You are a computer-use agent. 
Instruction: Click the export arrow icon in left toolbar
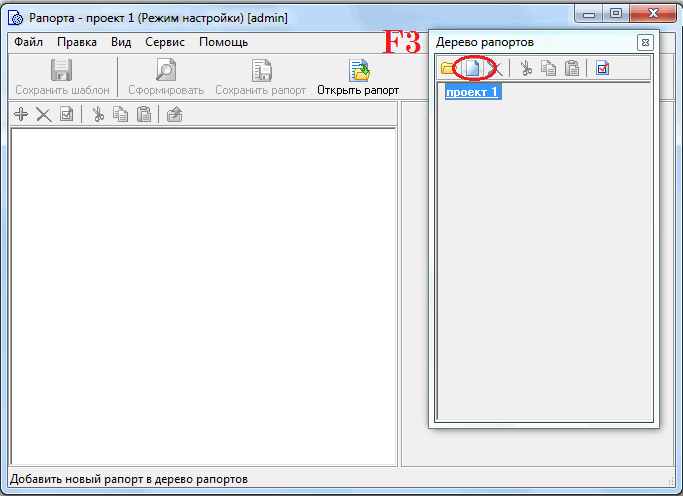click(174, 115)
